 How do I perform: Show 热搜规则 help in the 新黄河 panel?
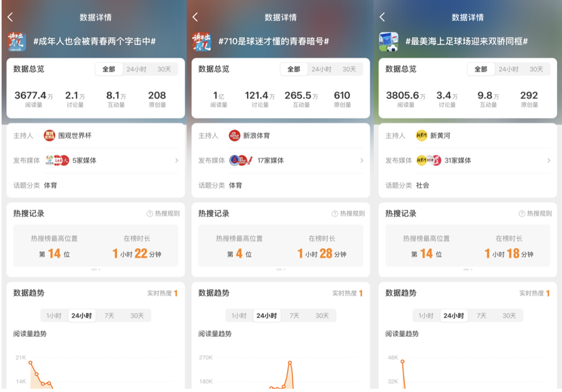click(522, 214)
